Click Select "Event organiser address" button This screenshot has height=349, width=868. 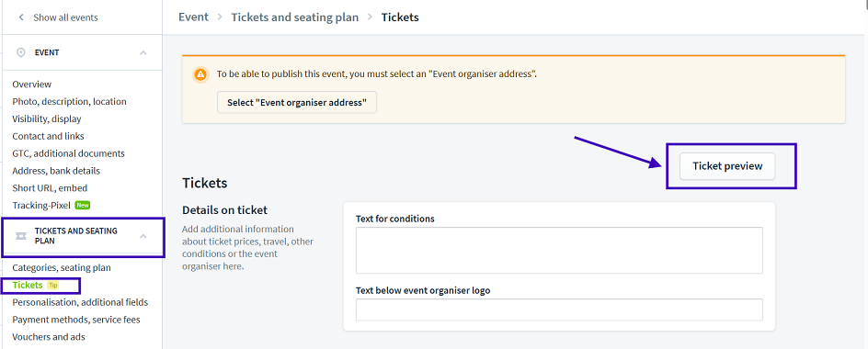[297, 102]
